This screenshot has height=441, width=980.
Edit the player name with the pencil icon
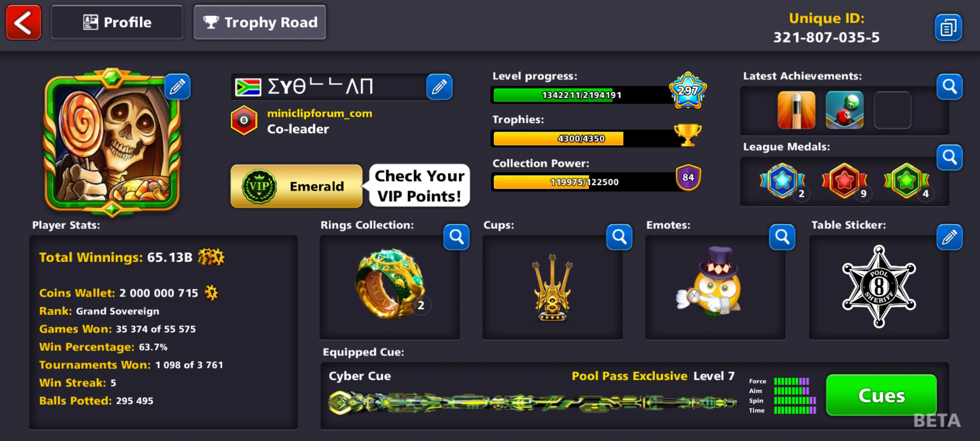click(439, 87)
